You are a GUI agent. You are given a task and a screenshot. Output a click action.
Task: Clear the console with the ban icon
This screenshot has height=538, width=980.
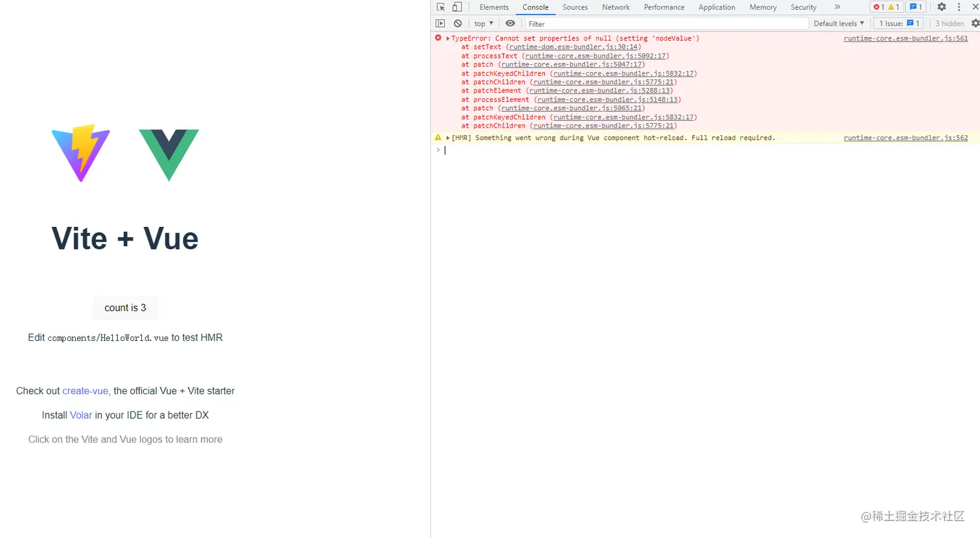[458, 23]
